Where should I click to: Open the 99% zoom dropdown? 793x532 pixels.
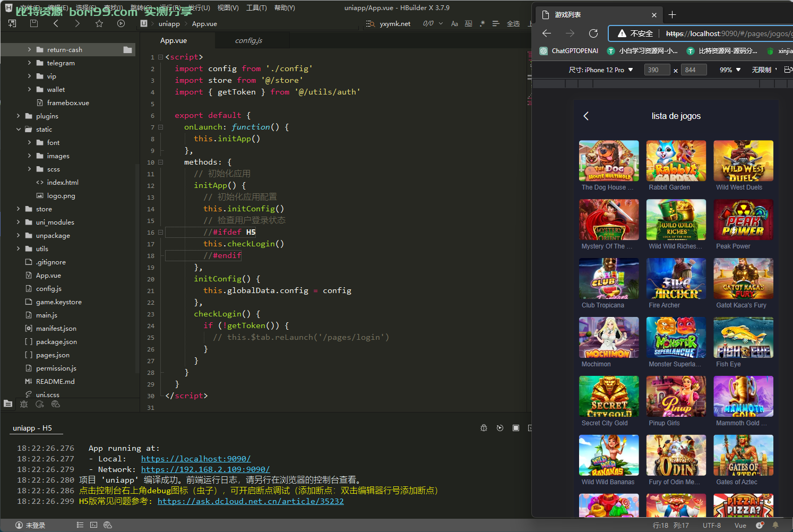pyautogui.click(x=730, y=70)
